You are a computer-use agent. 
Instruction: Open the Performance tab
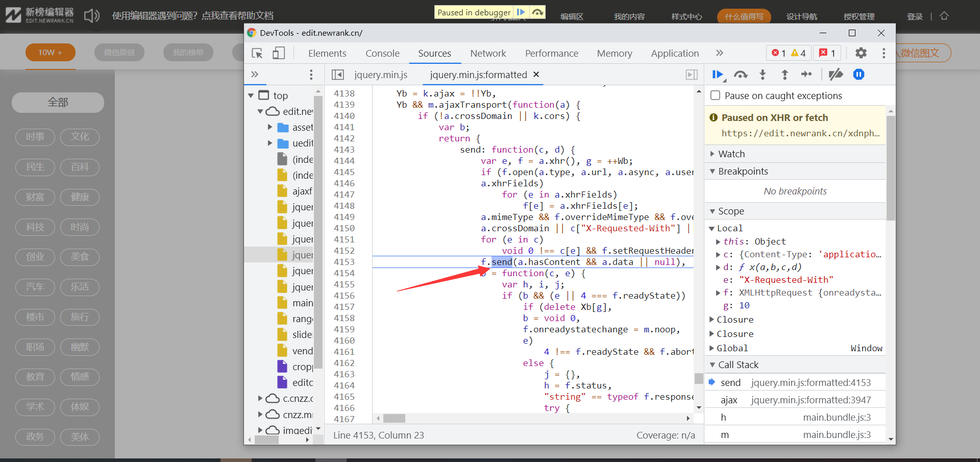pyautogui.click(x=552, y=53)
